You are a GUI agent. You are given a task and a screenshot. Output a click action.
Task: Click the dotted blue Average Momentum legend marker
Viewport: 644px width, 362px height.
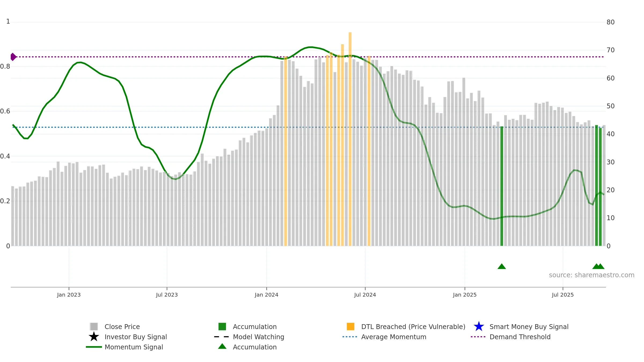pyautogui.click(x=350, y=337)
